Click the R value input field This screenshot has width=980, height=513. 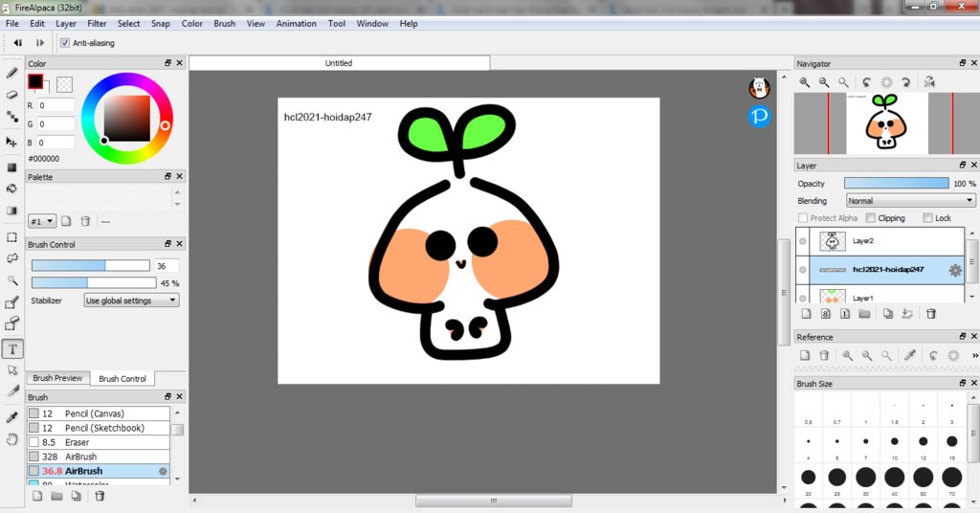[x=56, y=105]
